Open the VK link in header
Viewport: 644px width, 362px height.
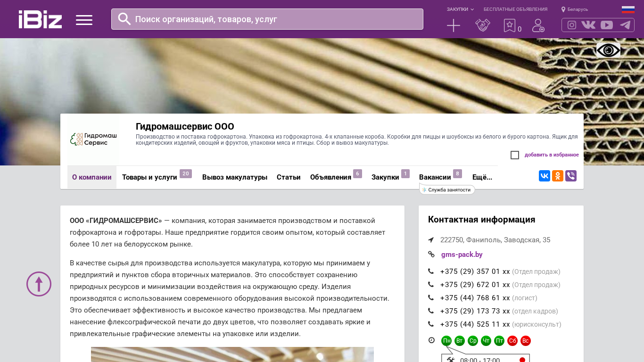point(588,25)
